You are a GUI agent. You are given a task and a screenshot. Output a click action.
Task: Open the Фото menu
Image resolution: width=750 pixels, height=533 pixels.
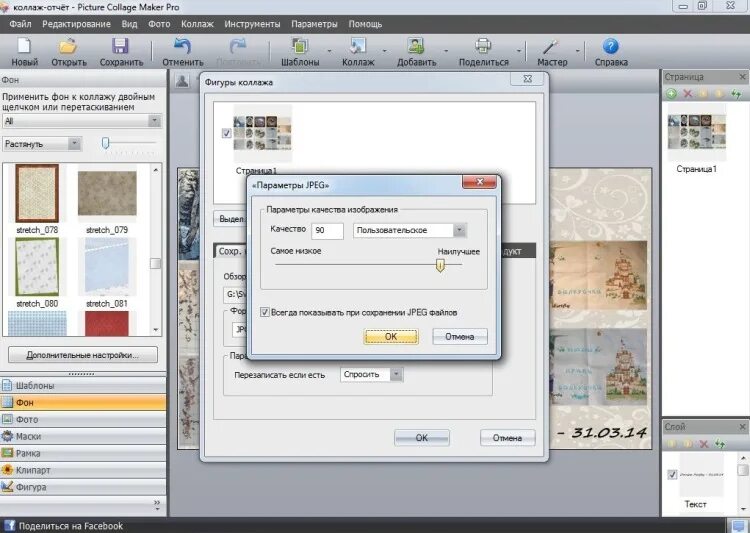point(159,24)
